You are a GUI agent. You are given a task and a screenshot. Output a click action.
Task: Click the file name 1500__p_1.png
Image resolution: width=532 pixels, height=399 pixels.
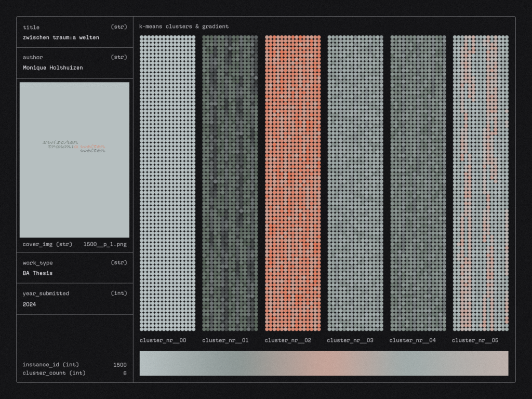coord(104,244)
